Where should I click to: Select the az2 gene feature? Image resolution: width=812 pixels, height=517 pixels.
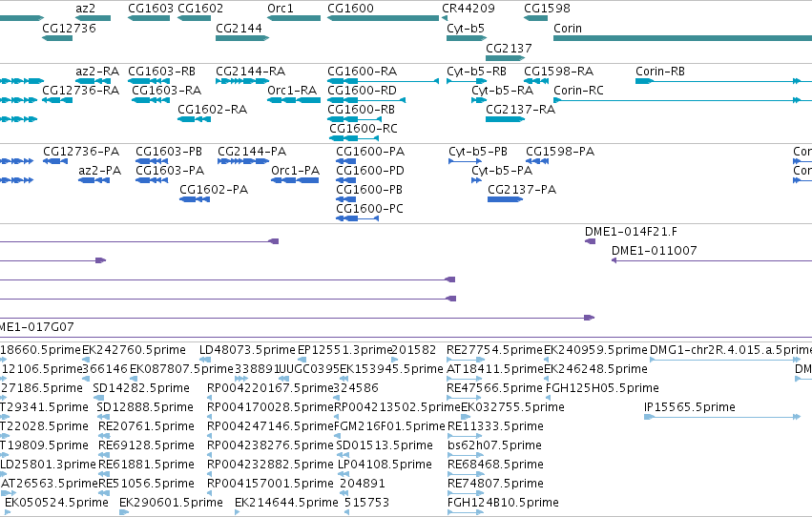click(94, 18)
